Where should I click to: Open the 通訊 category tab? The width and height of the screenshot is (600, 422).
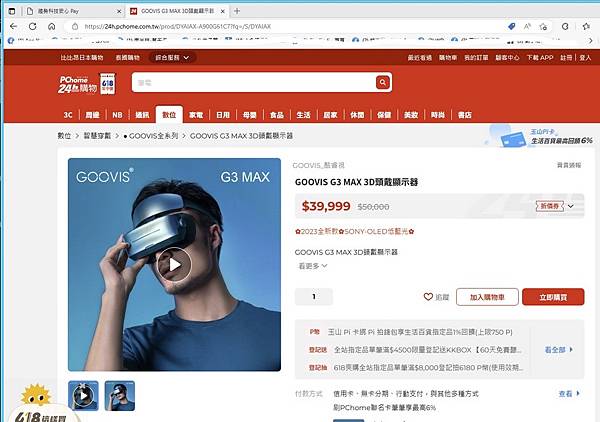click(142, 115)
